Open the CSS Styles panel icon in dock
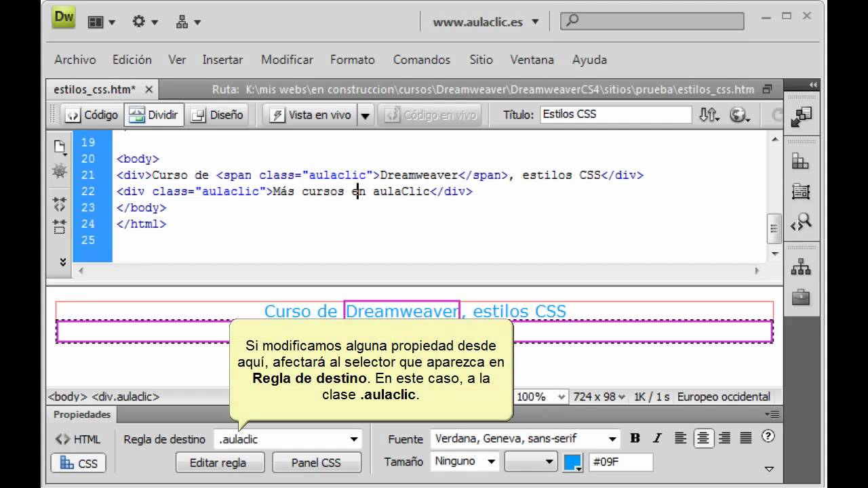This screenshot has width=868, height=488. [801, 161]
